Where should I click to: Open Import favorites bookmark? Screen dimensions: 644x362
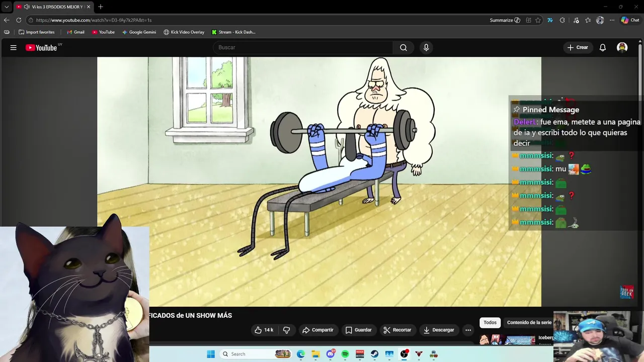tap(36, 32)
